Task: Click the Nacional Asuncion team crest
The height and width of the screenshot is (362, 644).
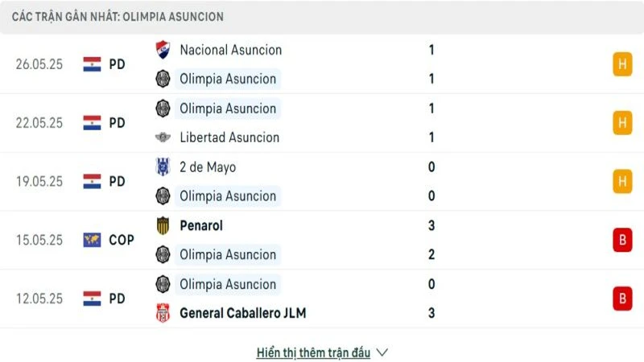Action: pos(163,50)
